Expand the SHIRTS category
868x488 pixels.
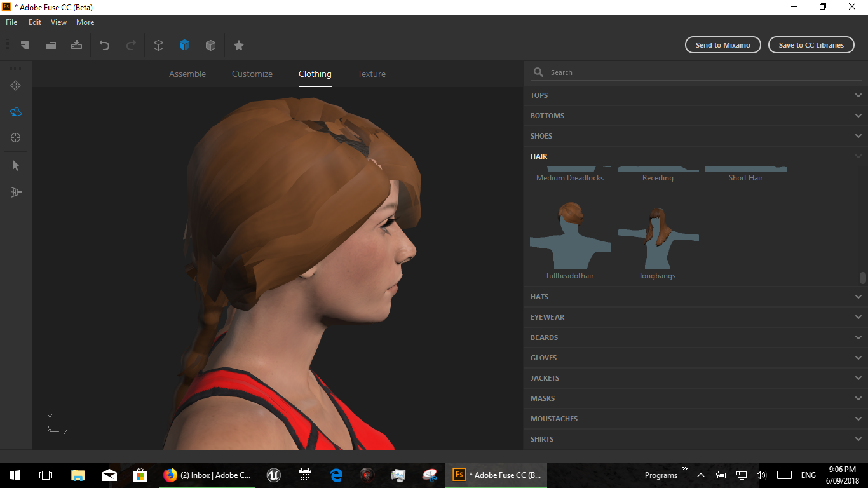(696, 439)
